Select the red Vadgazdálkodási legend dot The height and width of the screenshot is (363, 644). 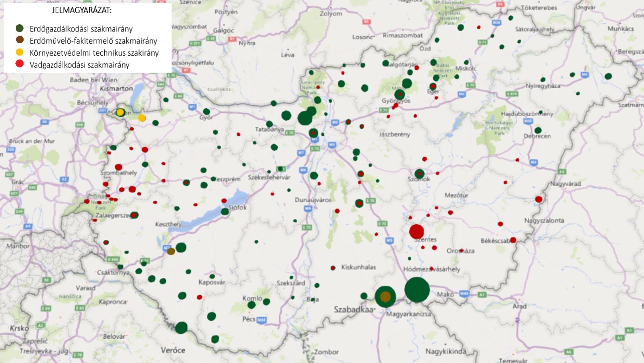(20, 65)
